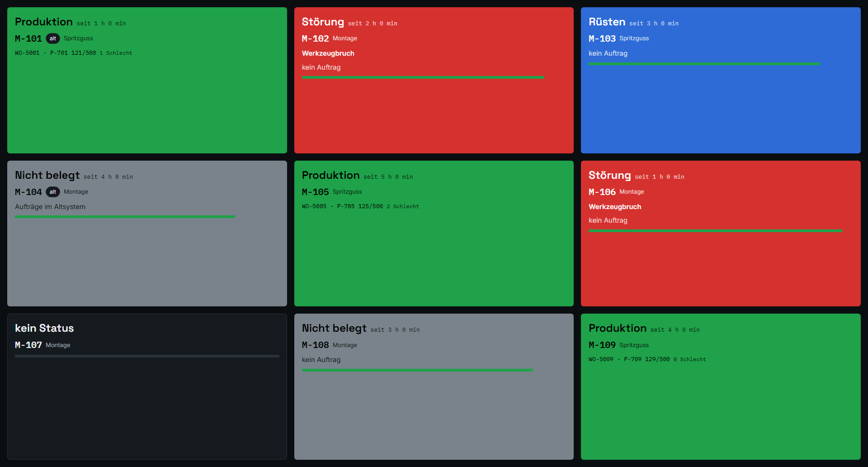
Task: Click "seit 2 h 0 min" on the M-102 card
Action: tap(373, 24)
